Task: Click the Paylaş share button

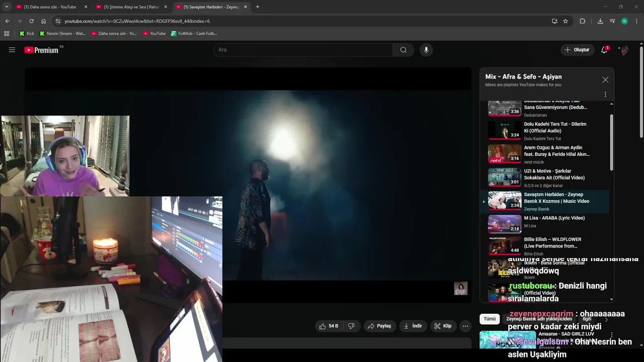Action: (379, 326)
